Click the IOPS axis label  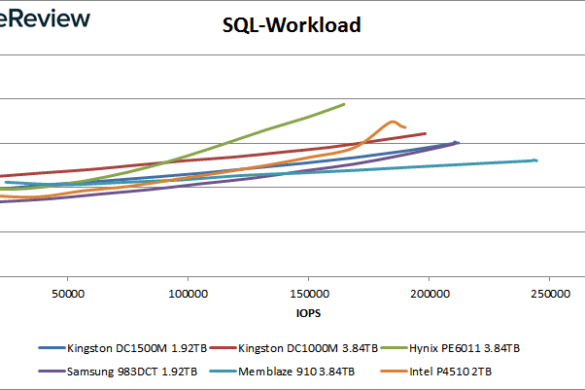tap(308, 313)
